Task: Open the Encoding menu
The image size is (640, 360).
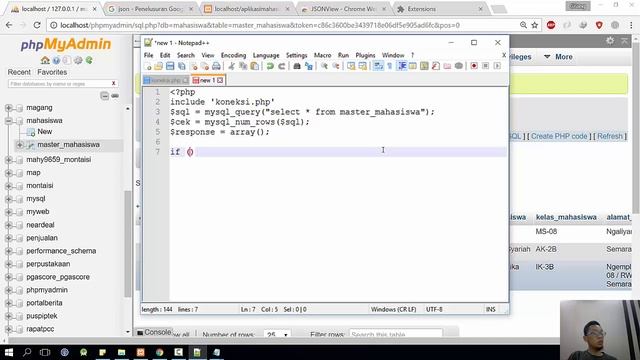Action: pos(233,55)
